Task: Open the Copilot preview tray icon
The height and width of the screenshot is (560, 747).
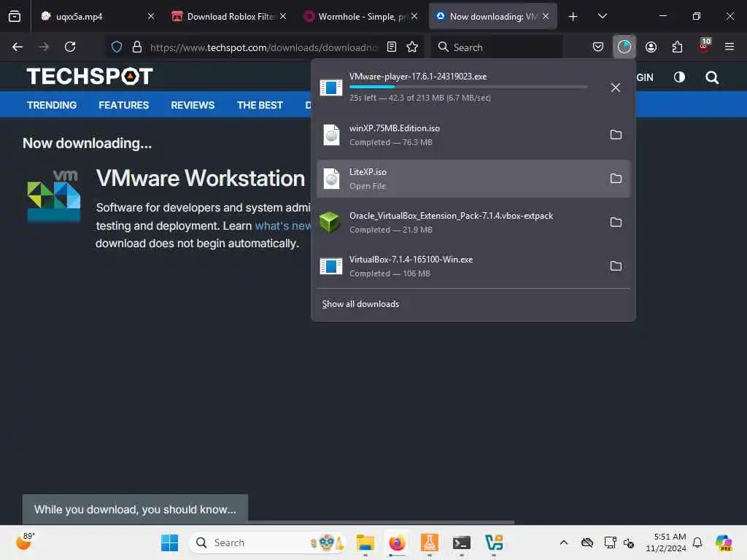Action: click(x=723, y=542)
